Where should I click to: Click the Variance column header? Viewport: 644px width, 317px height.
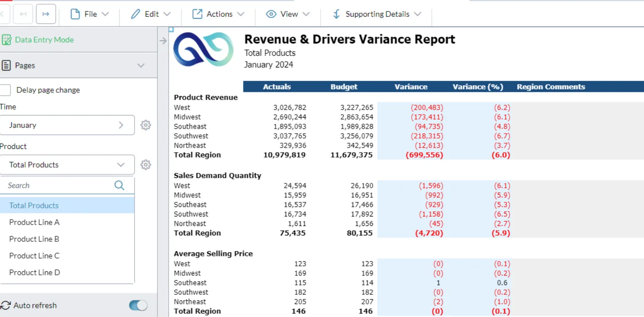[411, 86]
